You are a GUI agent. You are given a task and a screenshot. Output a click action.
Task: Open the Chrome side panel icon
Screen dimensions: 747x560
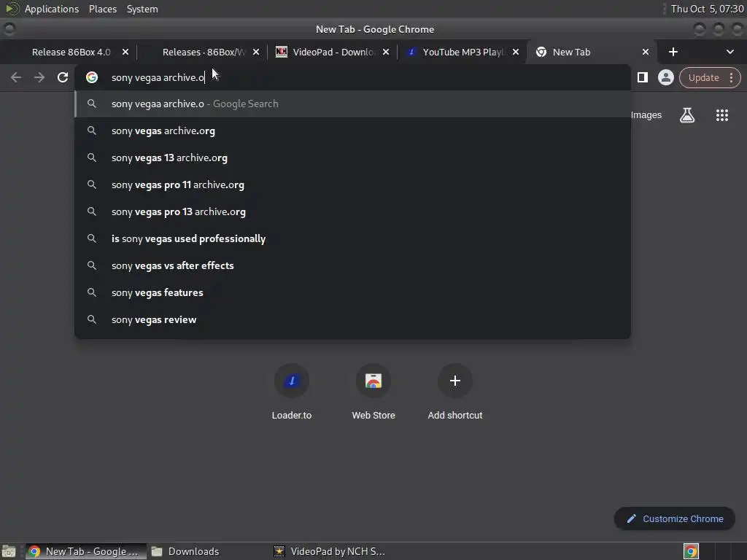(643, 77)
